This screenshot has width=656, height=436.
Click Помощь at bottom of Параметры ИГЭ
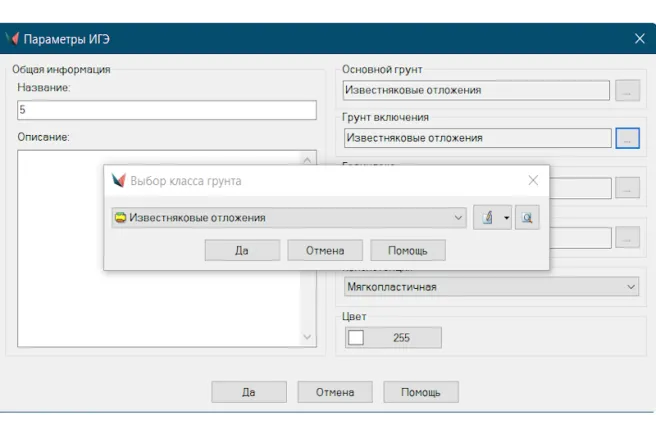pyautogui.click(x=421, y=392)
